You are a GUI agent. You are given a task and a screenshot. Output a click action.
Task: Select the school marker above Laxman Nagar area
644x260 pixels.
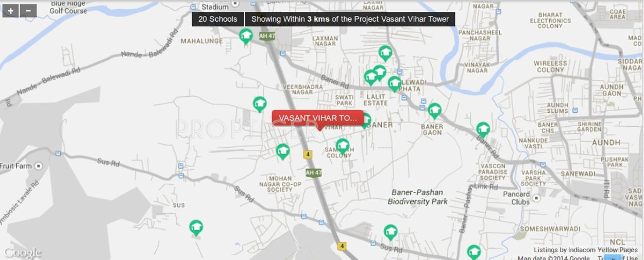pyautogui.click(x=385, y=53)
